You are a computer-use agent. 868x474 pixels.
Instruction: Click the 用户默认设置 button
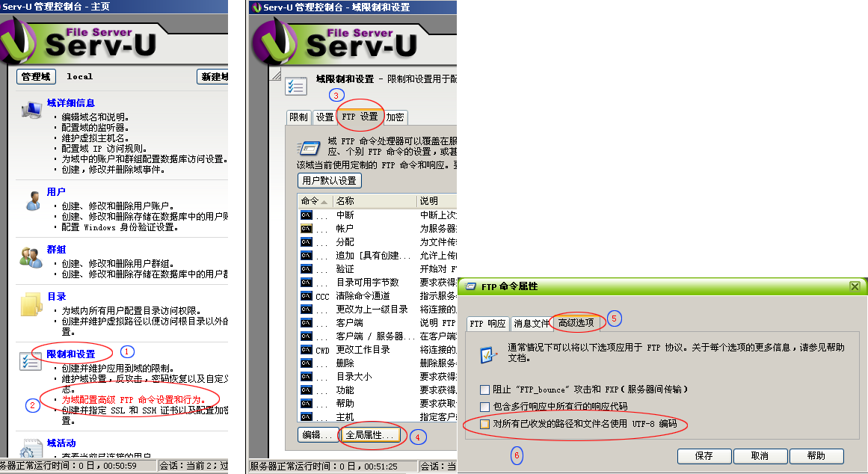[x=330, y=180]
